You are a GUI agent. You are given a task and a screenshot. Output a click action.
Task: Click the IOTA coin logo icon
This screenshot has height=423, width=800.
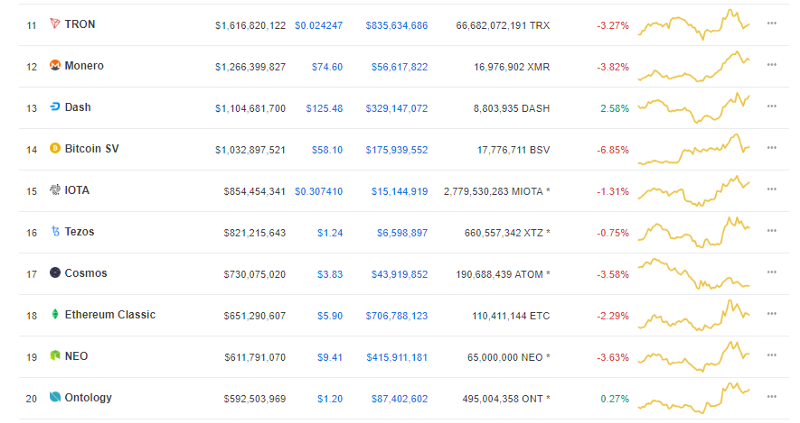click(55, 189)
